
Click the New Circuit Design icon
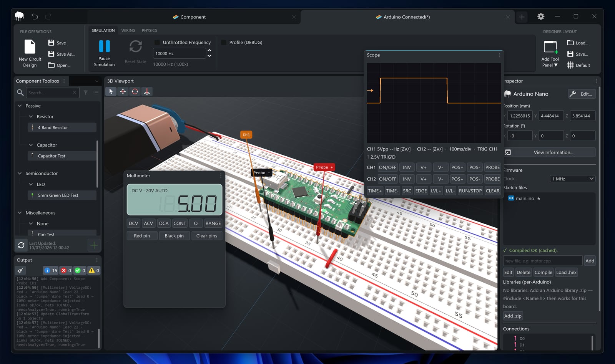click(30, 46)
